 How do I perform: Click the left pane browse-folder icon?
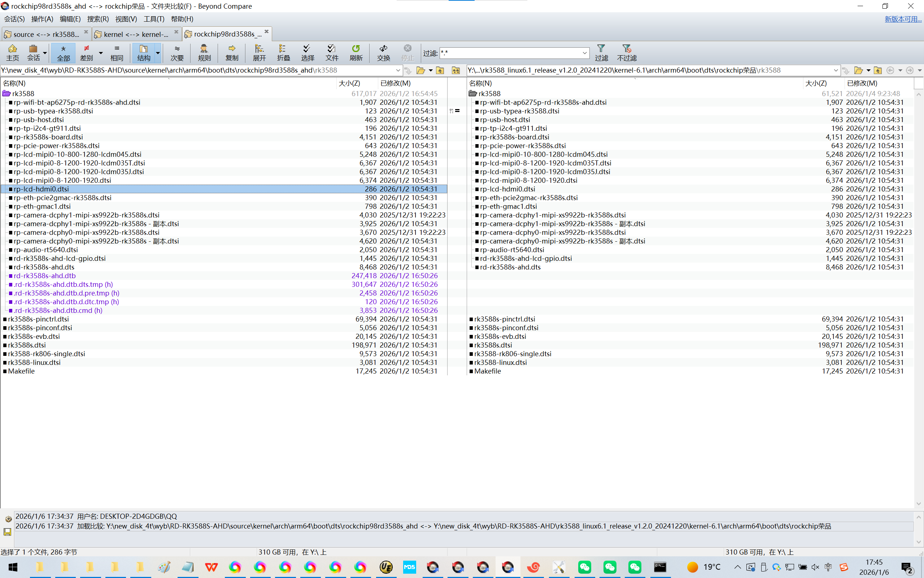tap(420, 70)
